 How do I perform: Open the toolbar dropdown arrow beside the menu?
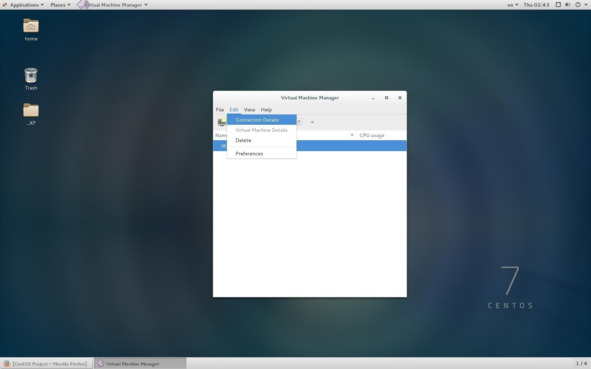[312, 122]
